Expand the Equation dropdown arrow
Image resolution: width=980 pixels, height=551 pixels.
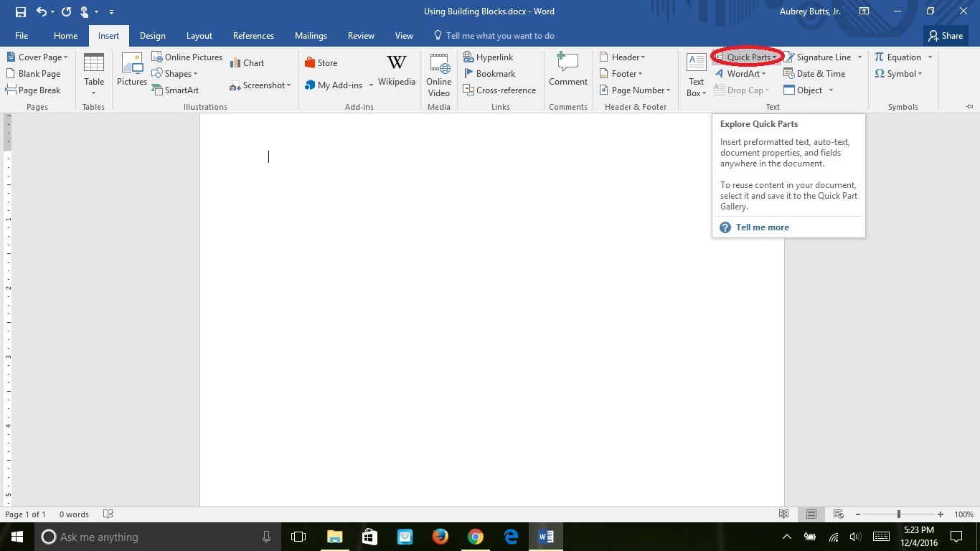click(x=930, y=57)
